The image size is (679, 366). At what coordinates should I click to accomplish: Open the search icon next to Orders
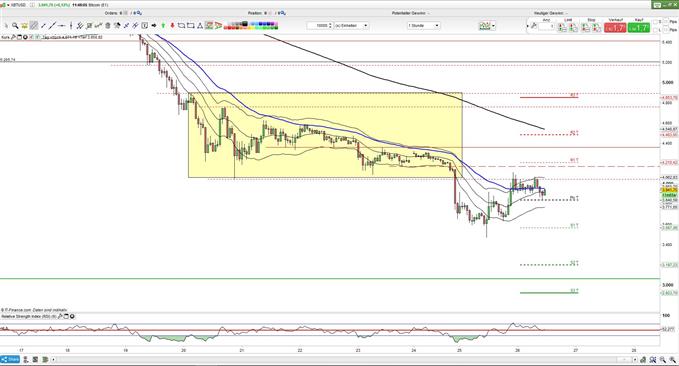138,13
